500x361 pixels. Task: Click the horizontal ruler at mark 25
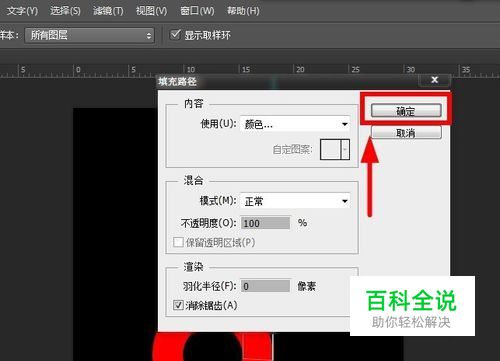tap(355, 69)
